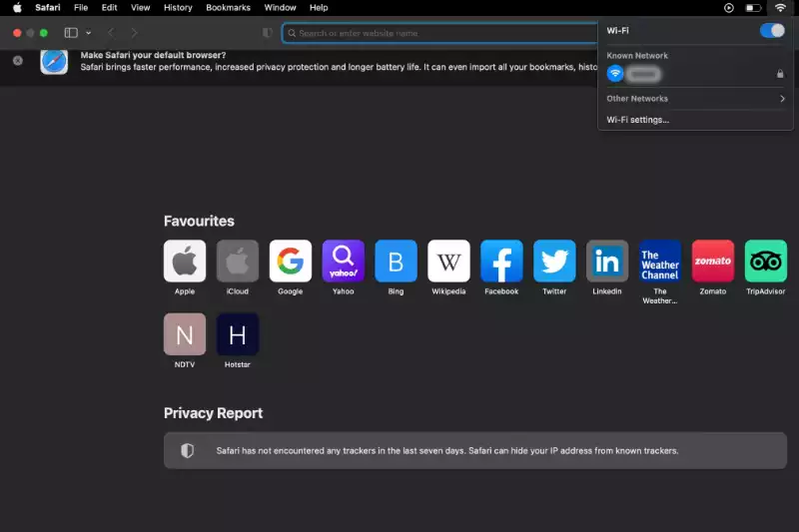
Task: Click the Privacy Report tracker summary box
Action: pos(475,450)
